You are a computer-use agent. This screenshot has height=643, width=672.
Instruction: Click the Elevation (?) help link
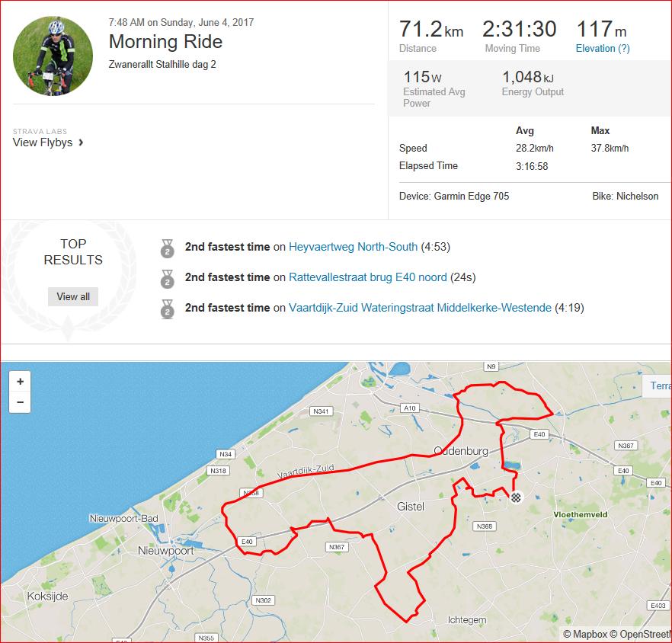pos(603,49)
